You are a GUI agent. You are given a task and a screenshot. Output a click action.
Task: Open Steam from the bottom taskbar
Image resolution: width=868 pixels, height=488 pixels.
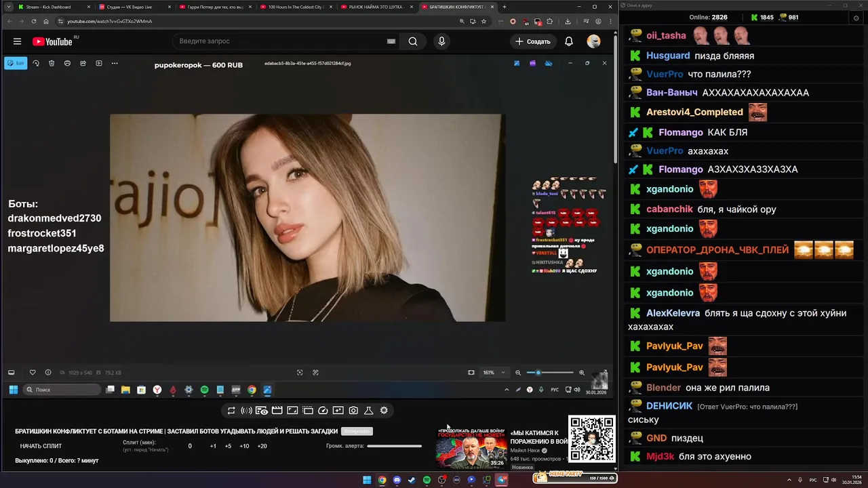tap(412, 480)
